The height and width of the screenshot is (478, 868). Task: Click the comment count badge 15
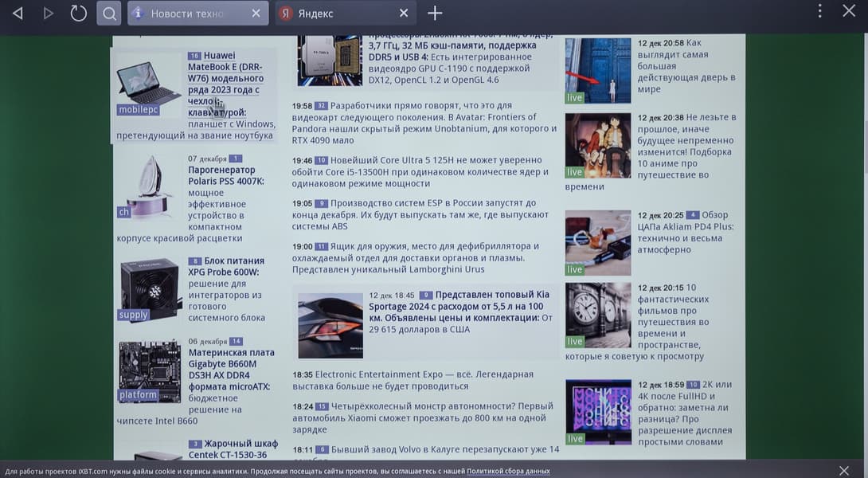(322, 406)
